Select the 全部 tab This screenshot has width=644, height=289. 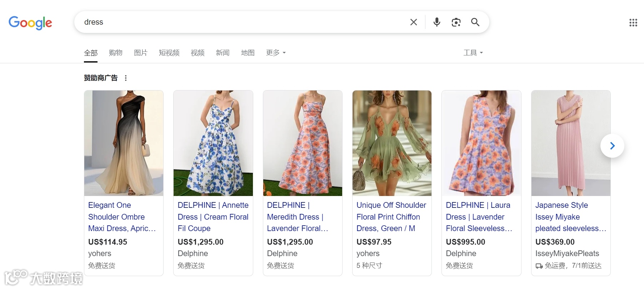click(x=91, y=53)
